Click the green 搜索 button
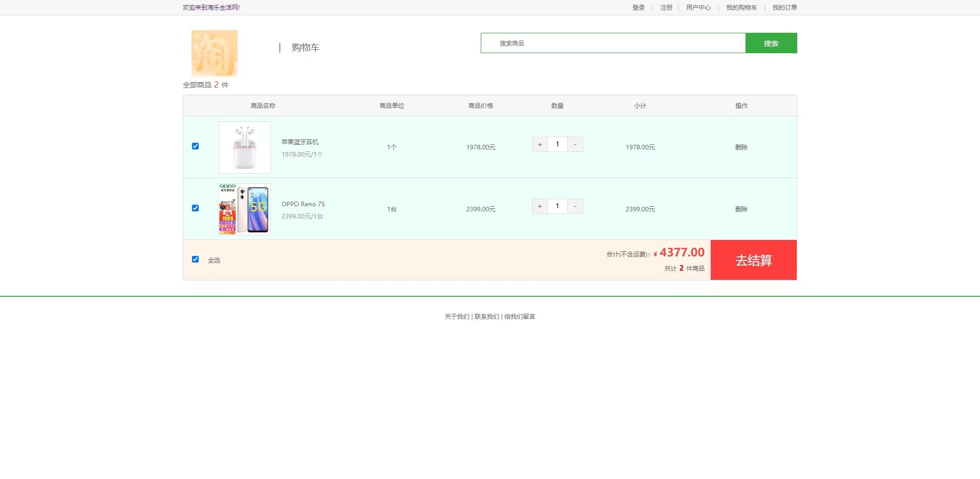The width and height of the screenshot is (980, 479). coord(771,43)
